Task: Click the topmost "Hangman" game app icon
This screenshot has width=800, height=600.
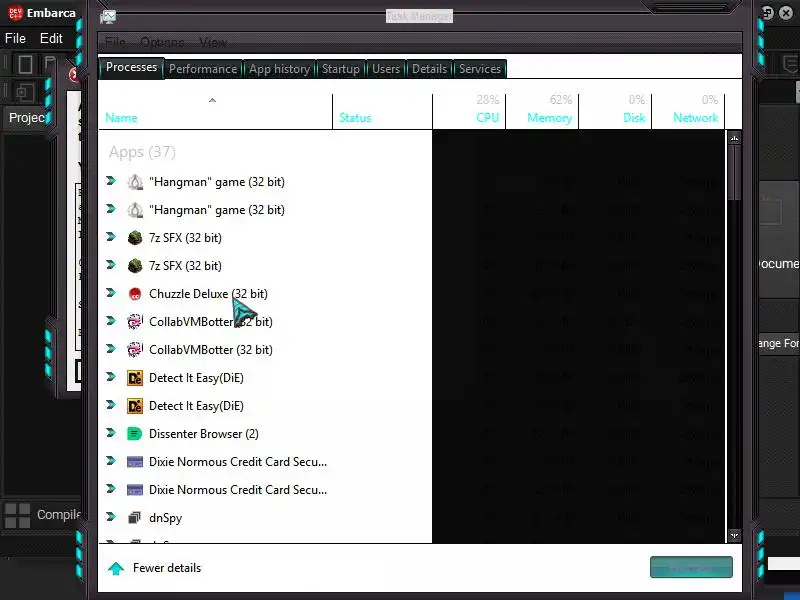Action: click(x=135, y=182)
